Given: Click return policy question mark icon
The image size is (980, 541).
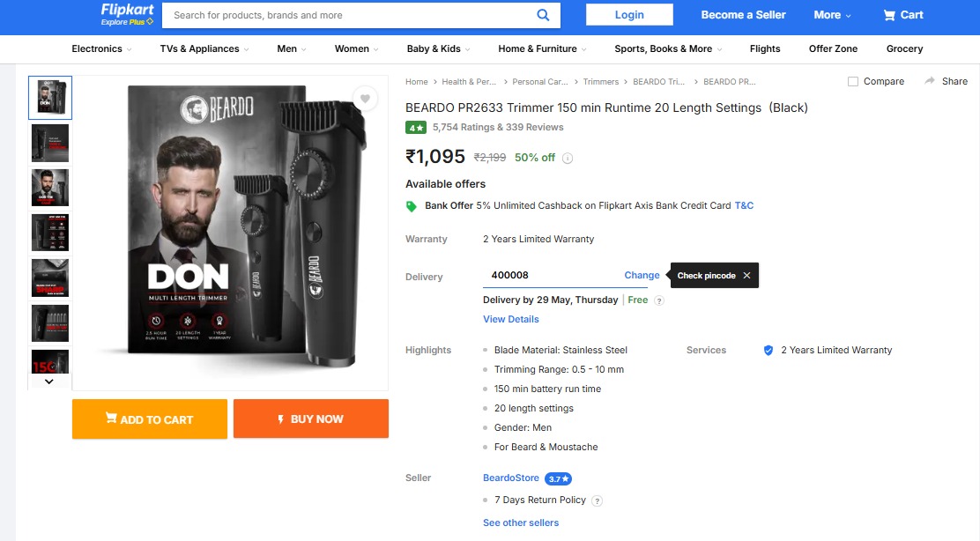Looking at the screenshot, I should tap(597, 500).
